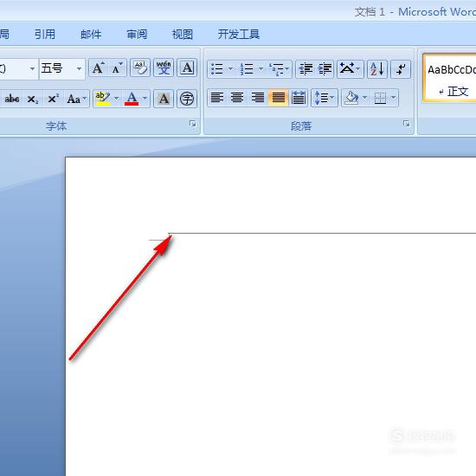Image resolution: width=476 pixels, height=476 pixels.
Task: Open the Borders dropdown arrow
Action: click(x=394, y=98)
